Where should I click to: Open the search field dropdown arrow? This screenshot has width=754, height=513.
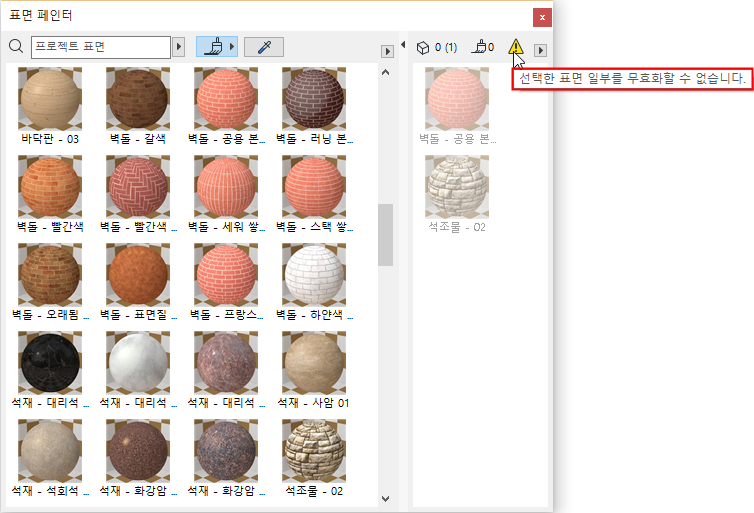pos(178,47)
